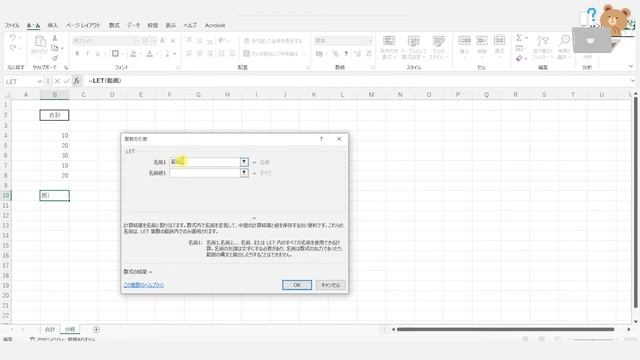This screenshot has height=360, width=640.
Task: Click the Undo arrow icon
Action: pos(13,38)
